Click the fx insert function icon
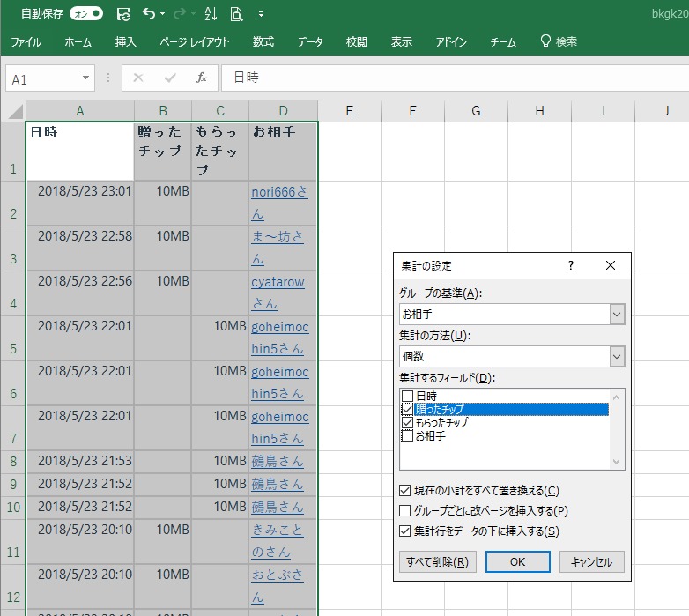Viewport: 689px width, 616px height. tap(202, 78)
